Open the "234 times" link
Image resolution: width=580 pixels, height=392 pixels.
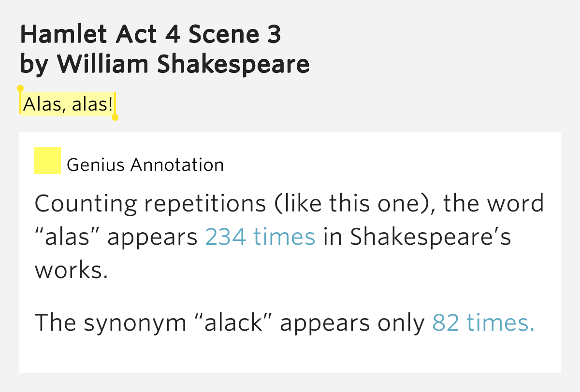tap(261, 237)
